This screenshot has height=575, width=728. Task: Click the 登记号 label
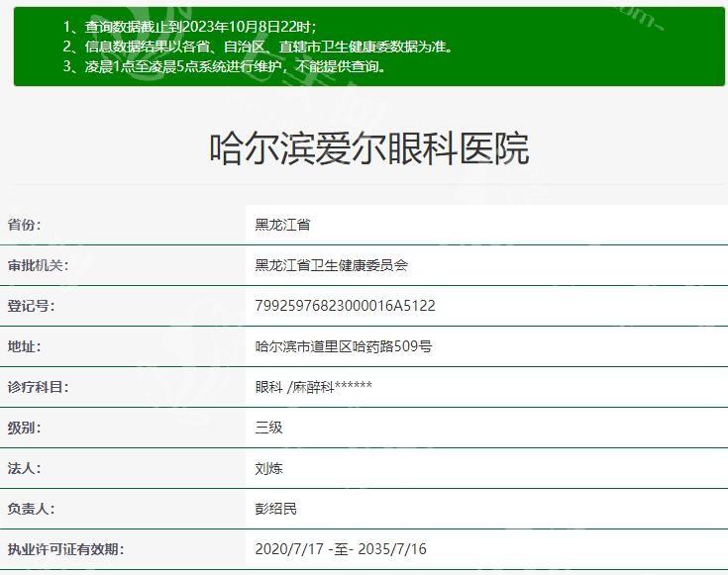click(31, 306)
